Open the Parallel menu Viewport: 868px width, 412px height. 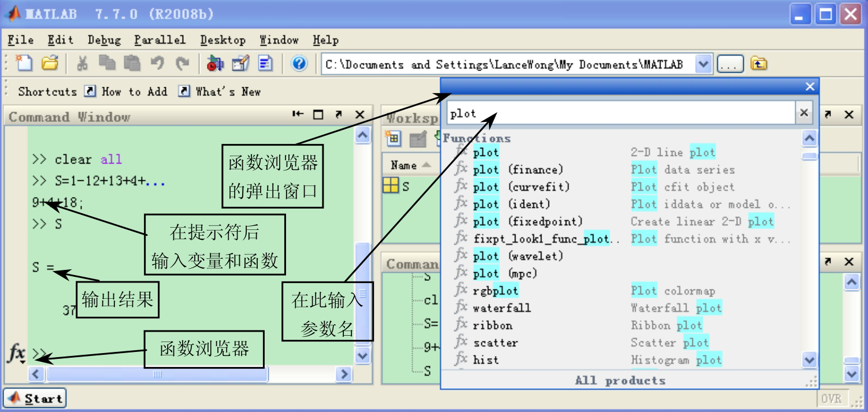click(x=160, y=40)
